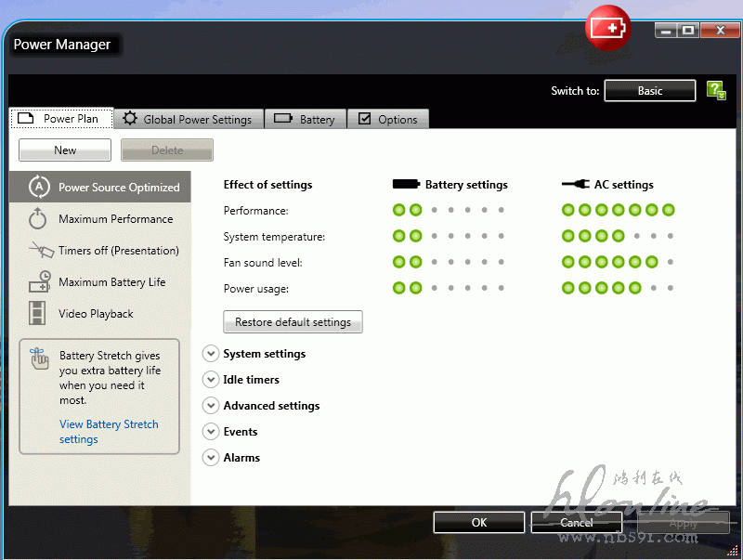Click the green help question mark icon
Viewport: 743px width, 560px height.
(715, 90)
